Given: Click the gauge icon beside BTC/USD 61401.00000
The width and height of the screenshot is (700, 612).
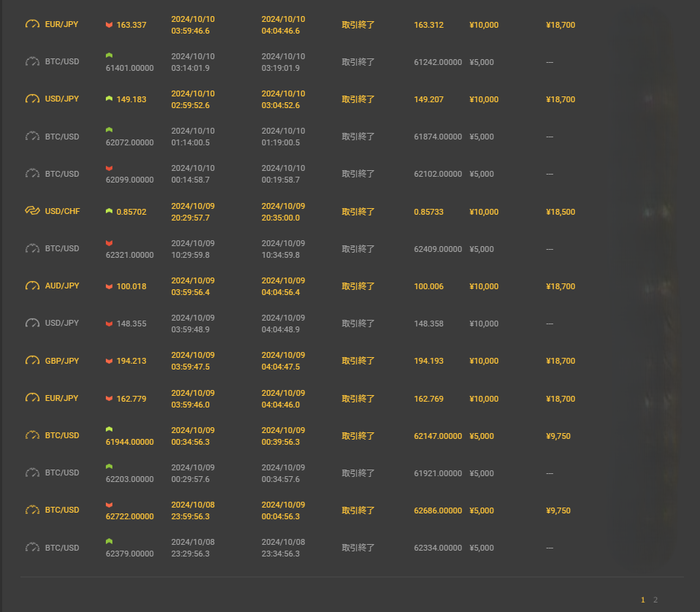Looking at the screenshot, I should click(32, 61).
